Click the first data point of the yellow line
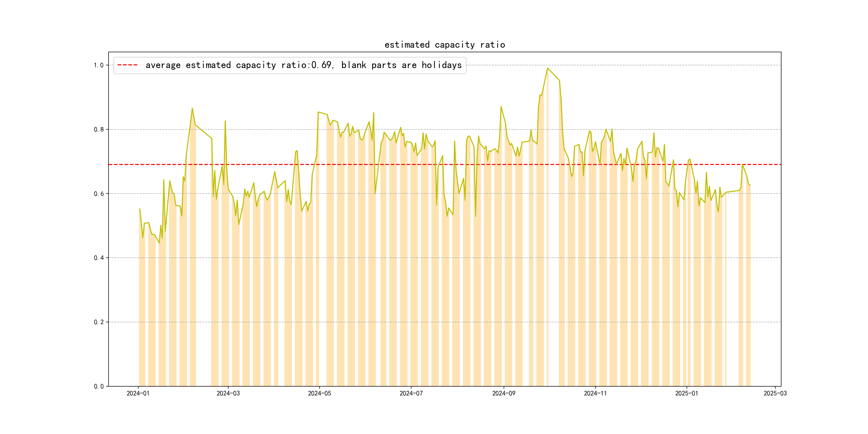The image size is (868, 434). point(140,209)
